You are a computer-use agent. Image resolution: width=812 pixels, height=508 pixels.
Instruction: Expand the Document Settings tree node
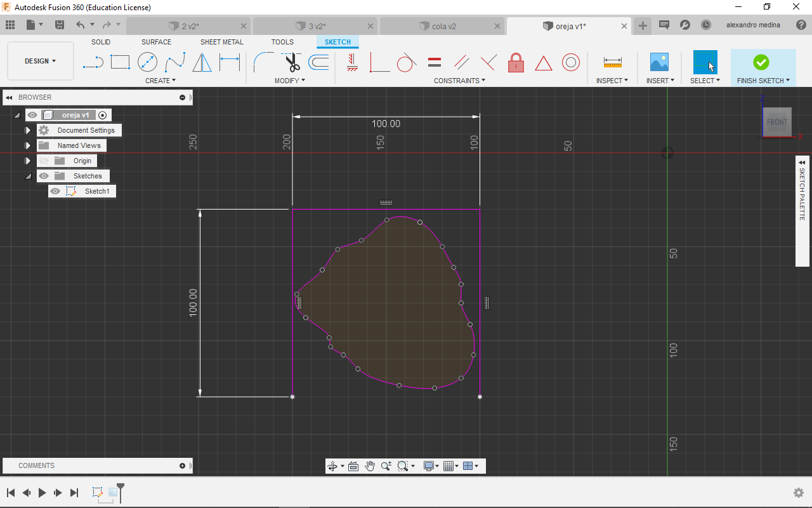pyautogui.click(x=28, y=130)
